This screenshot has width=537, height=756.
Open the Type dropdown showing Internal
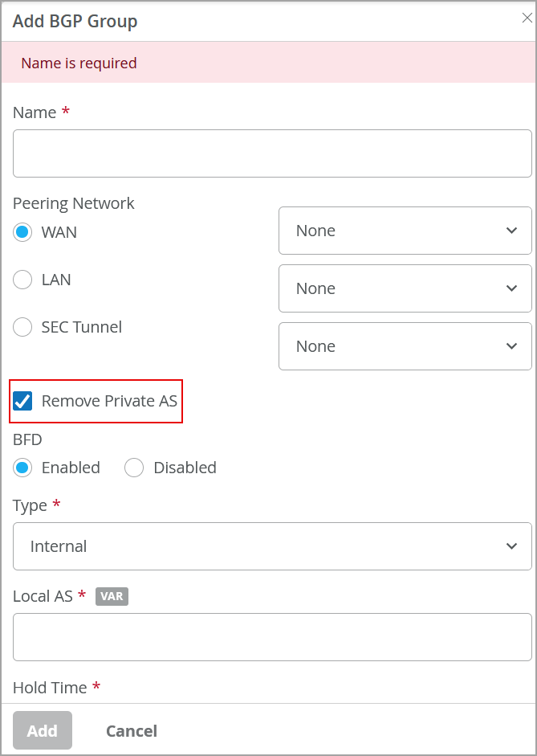coord(272,546)
